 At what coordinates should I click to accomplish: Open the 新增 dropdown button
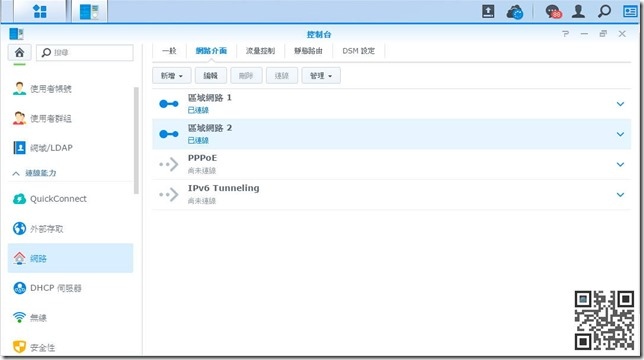[x=172, y=76]
